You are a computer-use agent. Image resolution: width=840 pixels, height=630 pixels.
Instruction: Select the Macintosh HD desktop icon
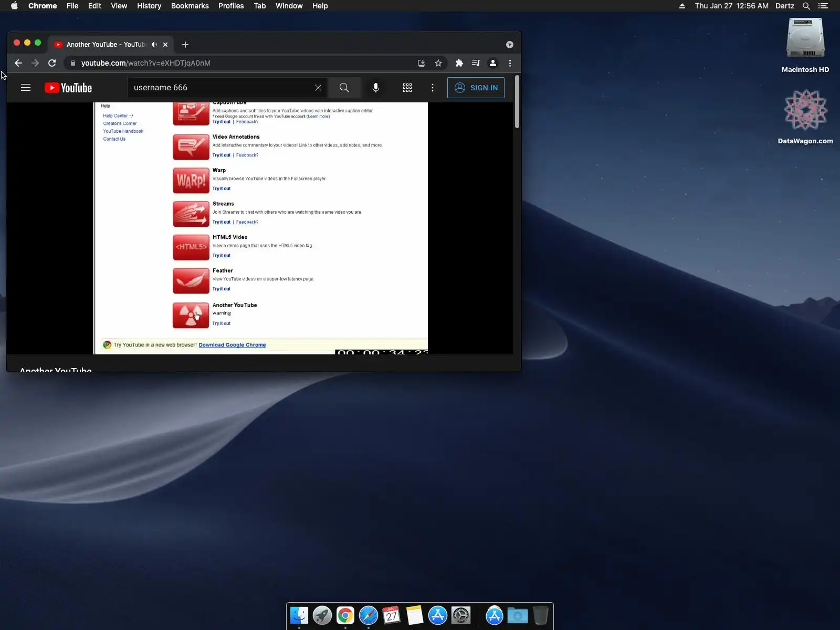(805, 45)
